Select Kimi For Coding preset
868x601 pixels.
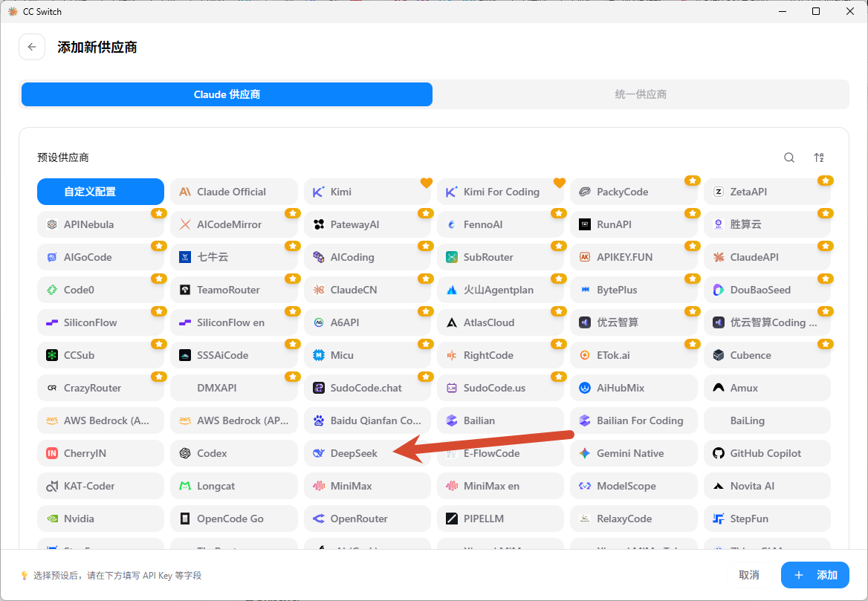tap(500, 192)
